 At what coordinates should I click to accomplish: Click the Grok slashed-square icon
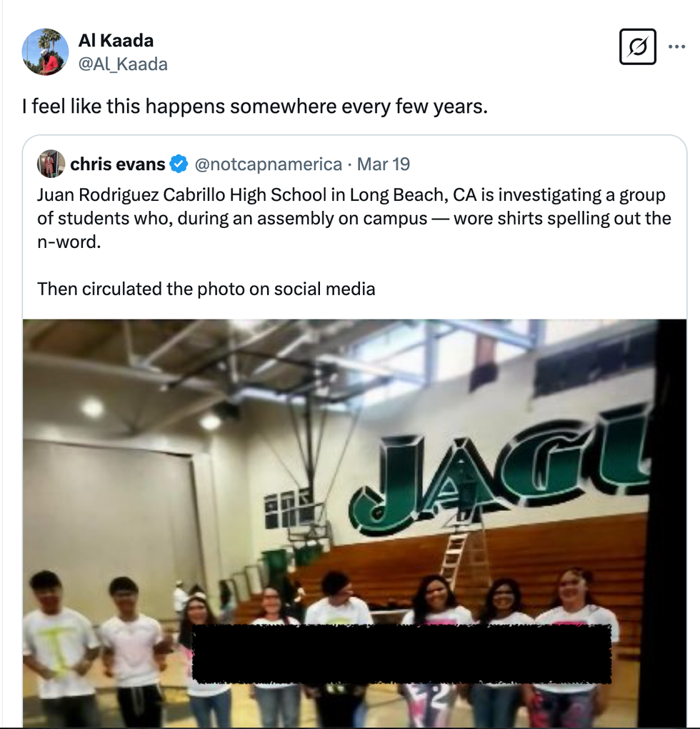(x=637, y=47)
